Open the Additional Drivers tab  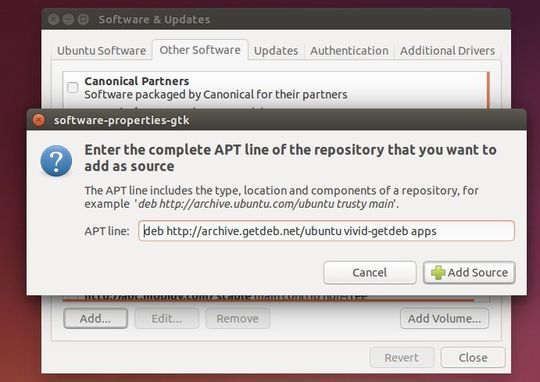pos(447,51)
